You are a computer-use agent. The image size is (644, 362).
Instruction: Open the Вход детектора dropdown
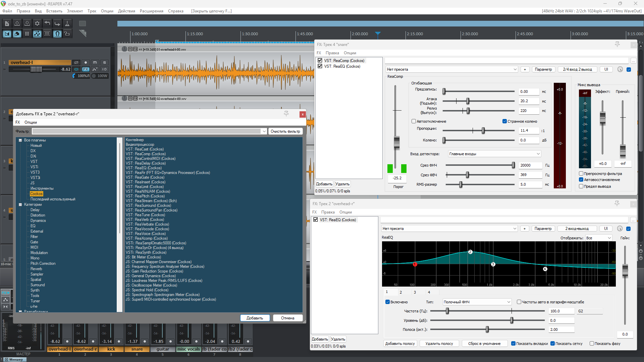[495, 154]
